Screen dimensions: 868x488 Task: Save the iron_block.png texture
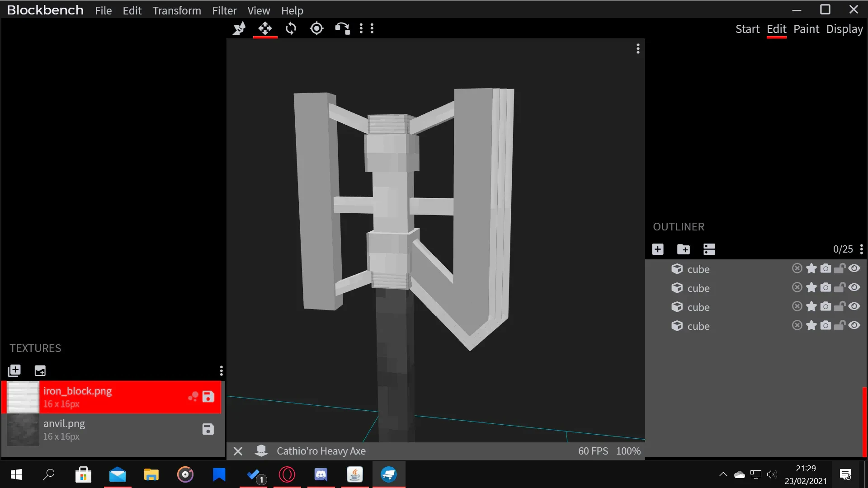208,397
